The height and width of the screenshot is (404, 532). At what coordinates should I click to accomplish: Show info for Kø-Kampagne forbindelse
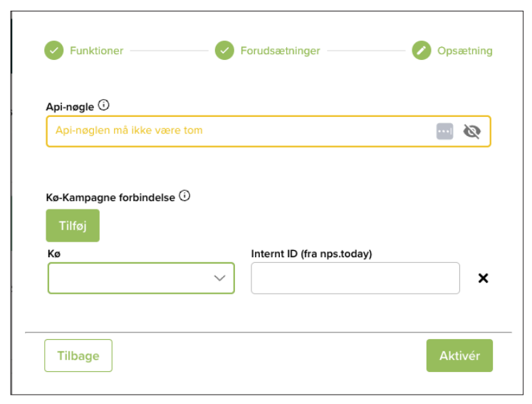[184, 195]
